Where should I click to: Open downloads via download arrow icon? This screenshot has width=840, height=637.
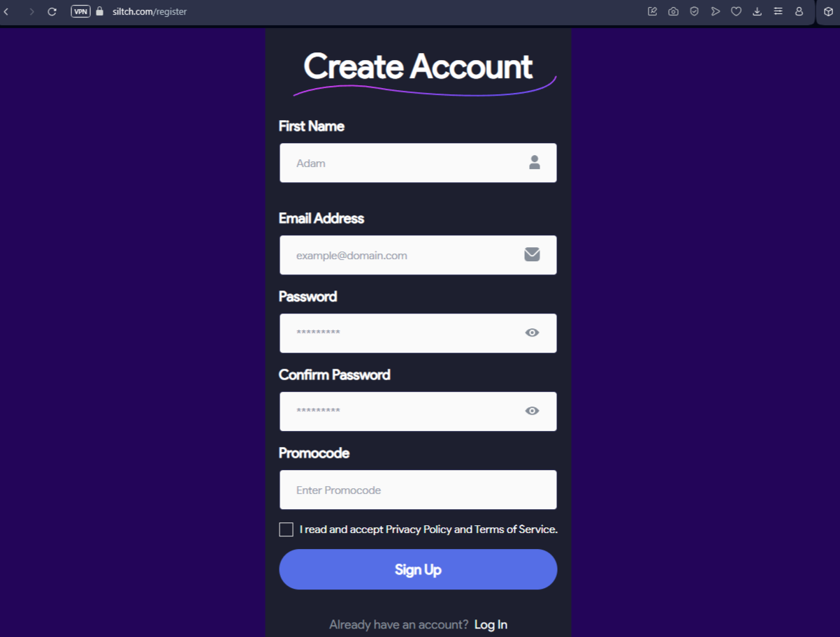pyautogui.click(x=757, y=11)
